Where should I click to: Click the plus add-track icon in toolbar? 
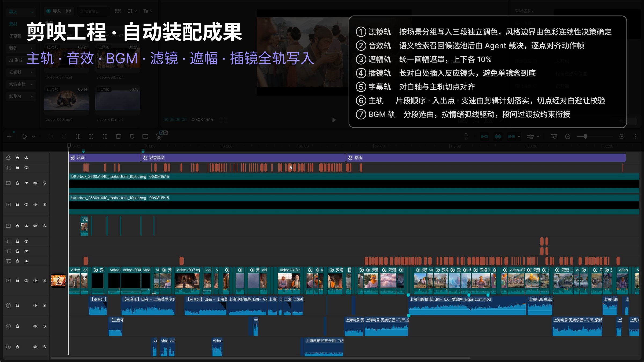pyautogui.click(x=9, y=137)
